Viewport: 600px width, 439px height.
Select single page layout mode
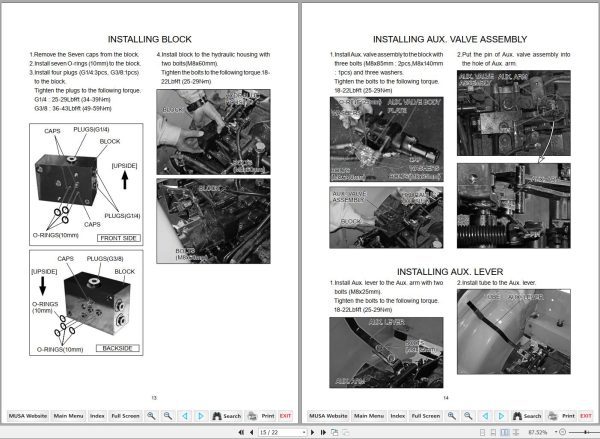click(482, 432)
